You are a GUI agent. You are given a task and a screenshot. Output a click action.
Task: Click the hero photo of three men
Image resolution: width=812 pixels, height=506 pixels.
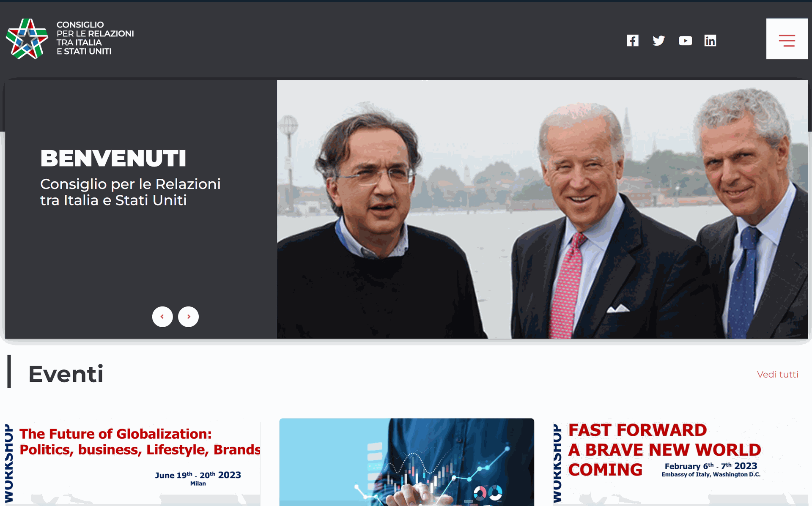(542, 209)
